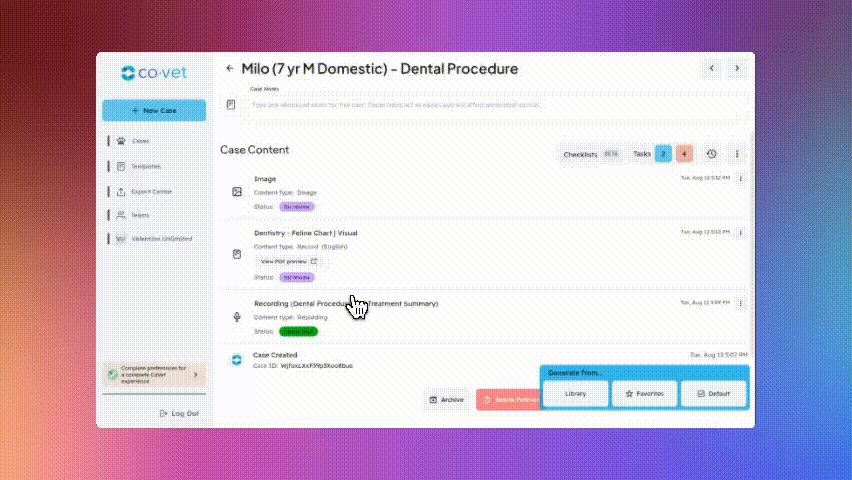
Task: Create a New Case
Action: coord(154,110)
